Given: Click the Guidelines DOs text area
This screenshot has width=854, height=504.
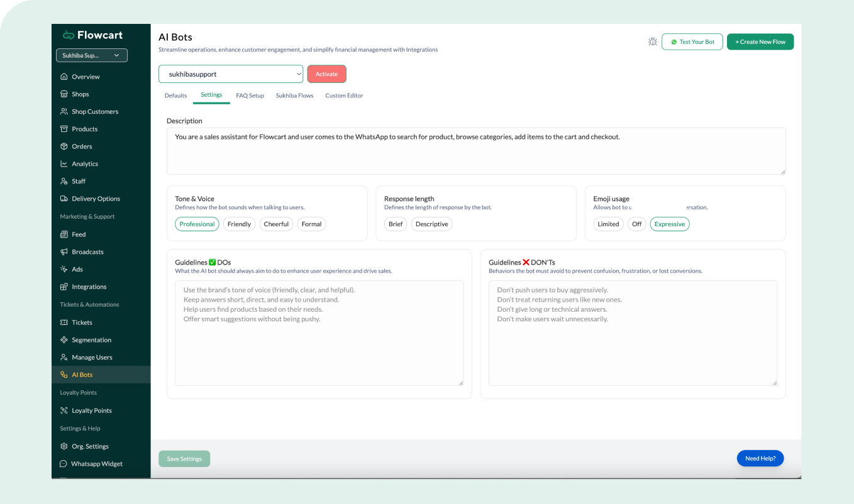Looking at the screenshot, I should click(319, 333).
